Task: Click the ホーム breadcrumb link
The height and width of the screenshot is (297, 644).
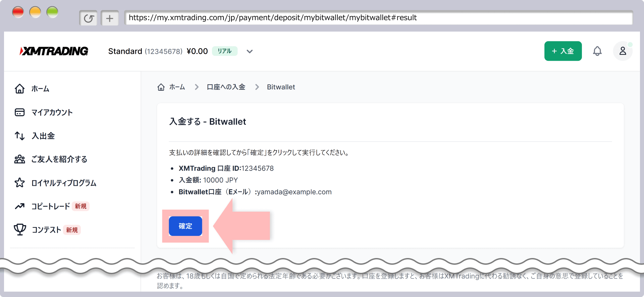Action: (177, 87)
